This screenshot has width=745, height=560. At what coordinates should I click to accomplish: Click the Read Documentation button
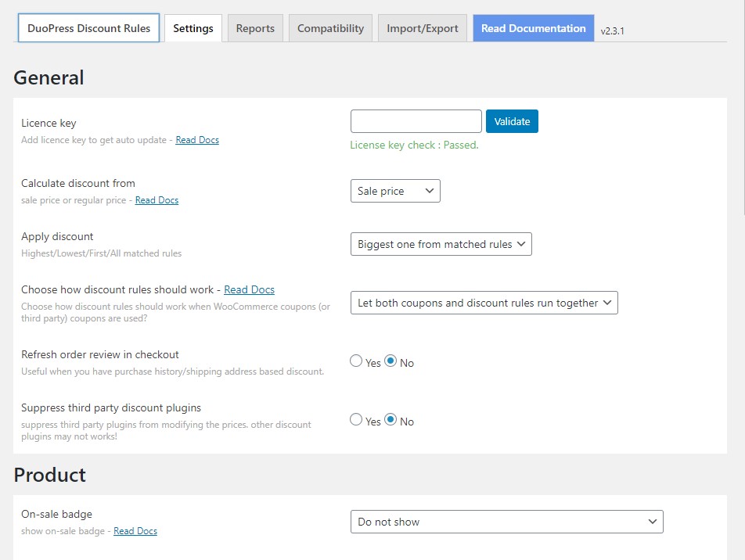(x=533, y=28)
